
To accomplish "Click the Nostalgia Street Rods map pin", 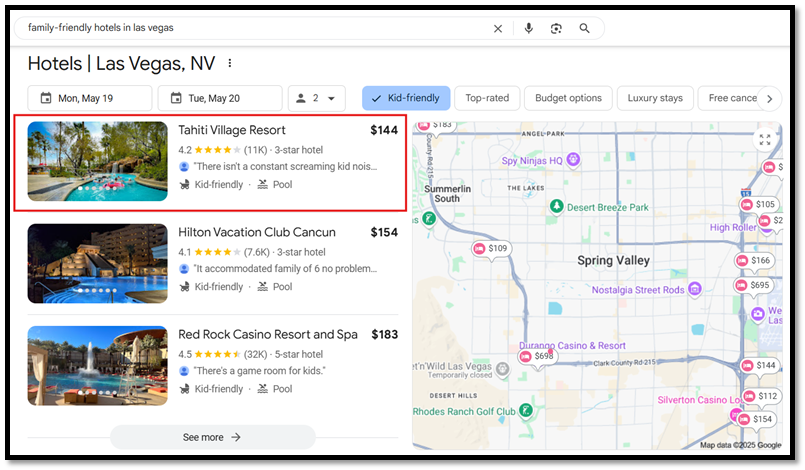I will point(695,289).
